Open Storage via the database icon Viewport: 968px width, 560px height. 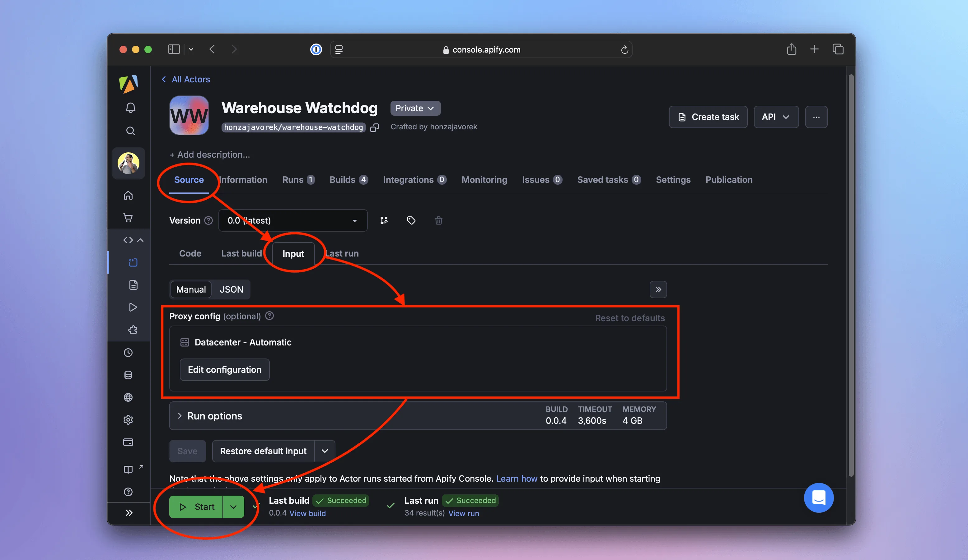128,375
